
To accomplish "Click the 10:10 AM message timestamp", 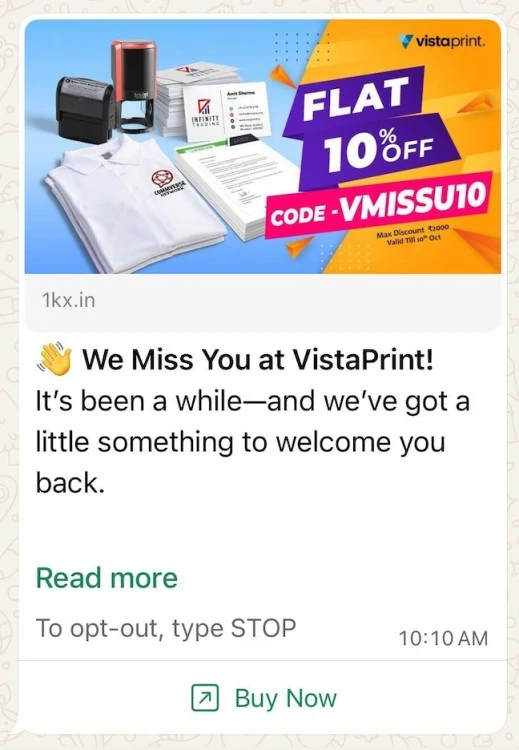I will [x=443, y=638].
